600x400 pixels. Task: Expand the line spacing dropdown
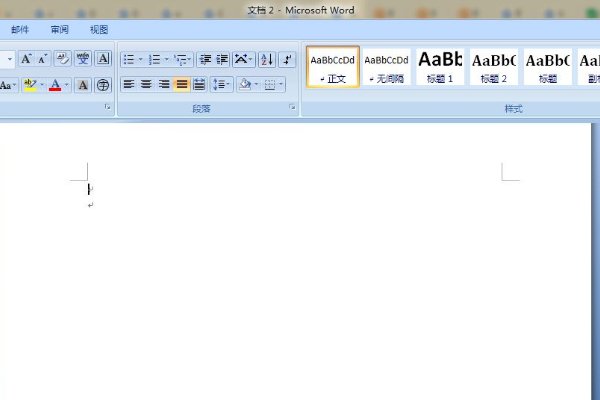[x=229, y=85]
